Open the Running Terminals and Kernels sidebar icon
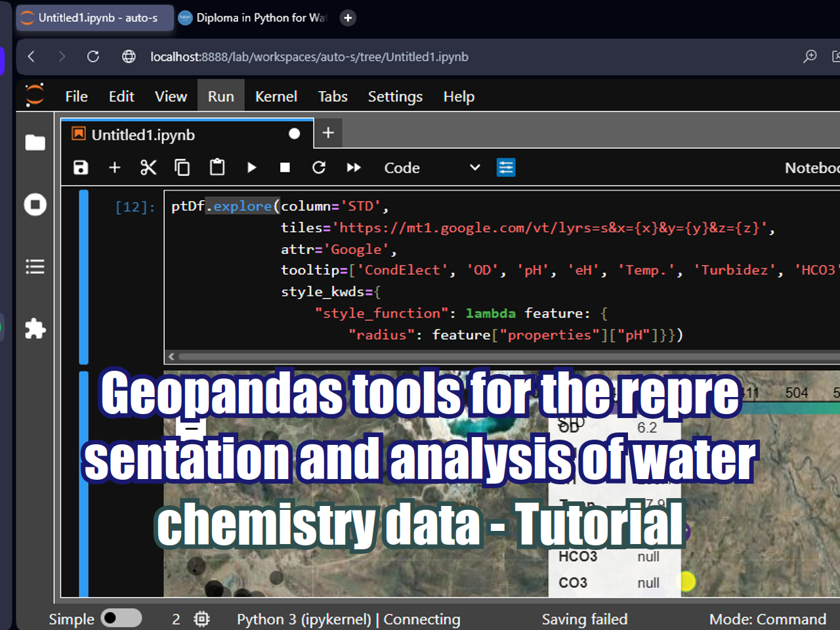The width and height of the screenshot is (840, 630). tap(35, 205)
